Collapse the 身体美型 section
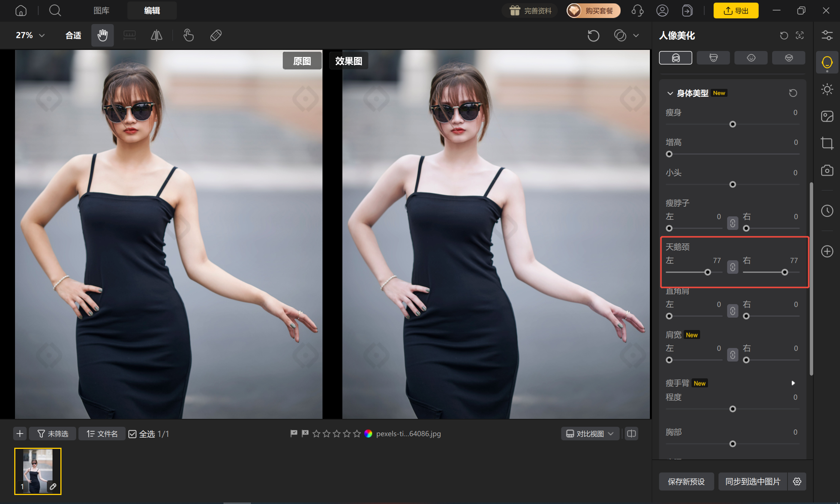This screenshot has width=840, height=504. (670, 93)
